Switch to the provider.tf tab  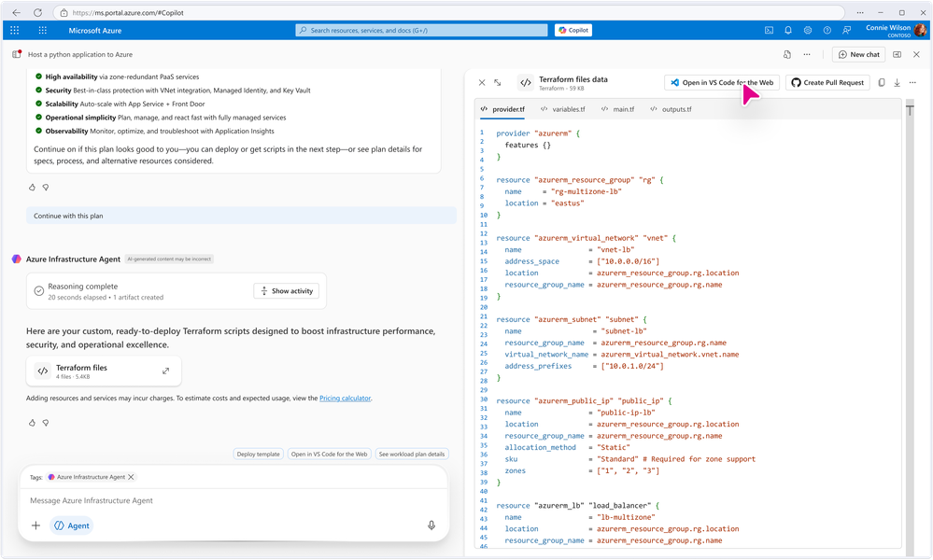click(x=502, y=109)
